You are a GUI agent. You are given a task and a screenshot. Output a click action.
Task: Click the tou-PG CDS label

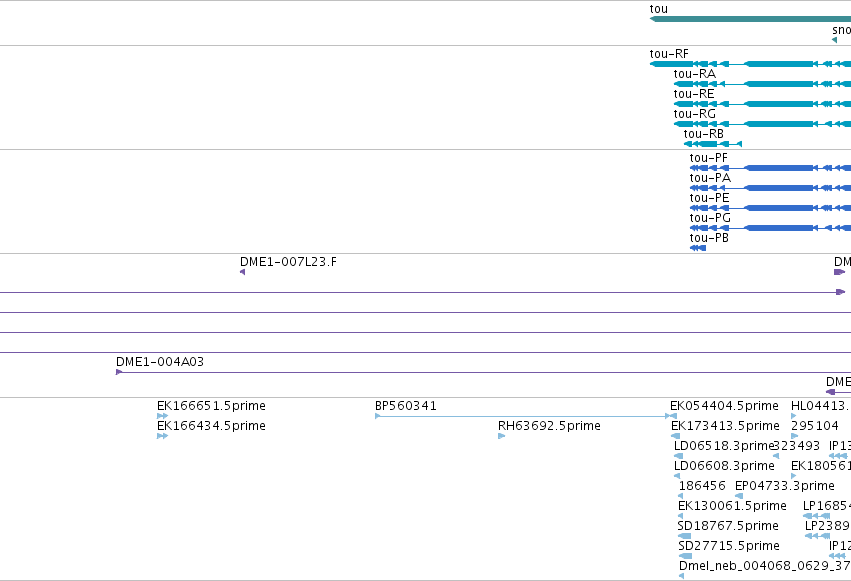710,218
